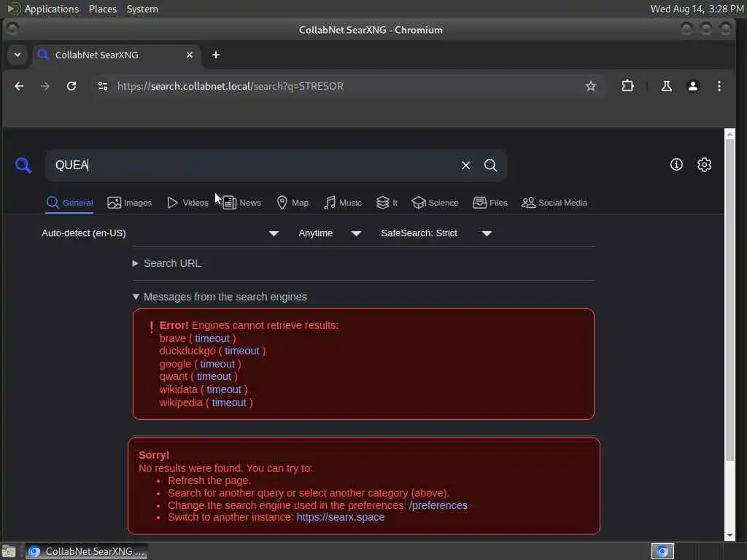Click the browser forward arrow
This screenshot has width=747, height=560.
click(45, 86)
